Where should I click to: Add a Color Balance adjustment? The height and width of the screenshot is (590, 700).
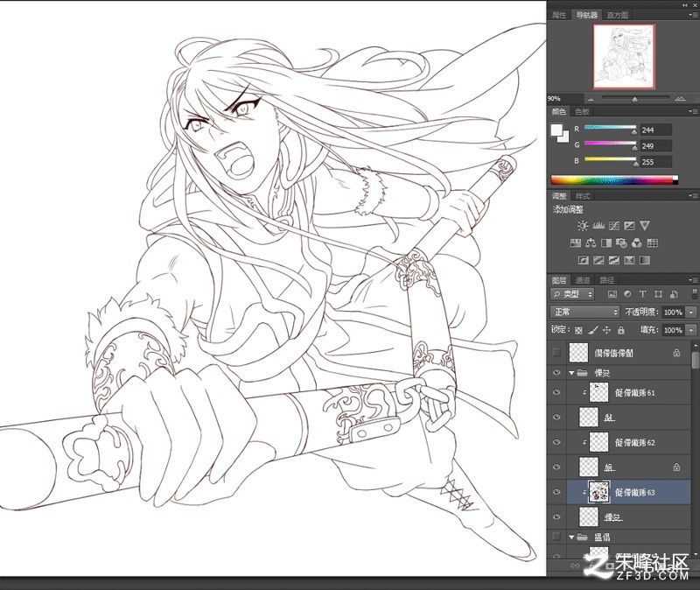pos(591,243)
